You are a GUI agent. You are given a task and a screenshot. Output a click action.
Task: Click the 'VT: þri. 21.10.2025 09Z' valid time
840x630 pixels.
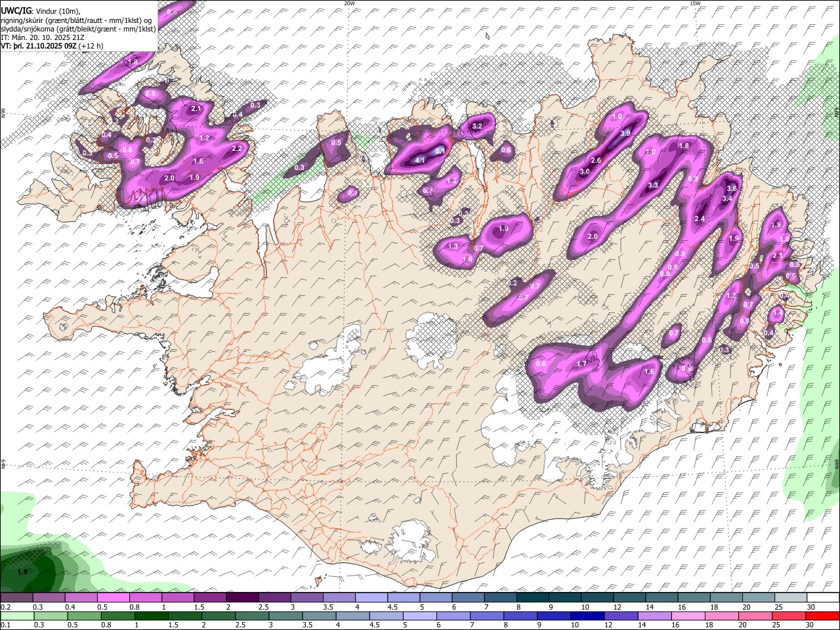(39, 46)
